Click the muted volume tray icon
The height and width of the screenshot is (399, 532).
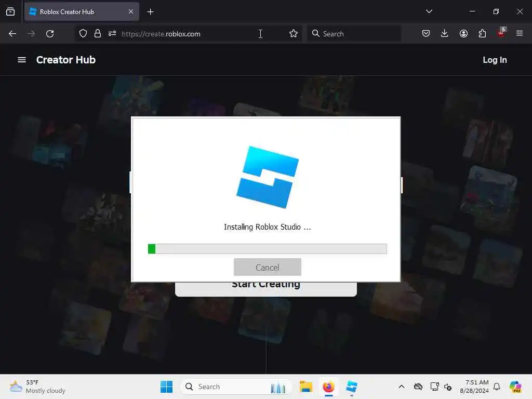[448, 387]
